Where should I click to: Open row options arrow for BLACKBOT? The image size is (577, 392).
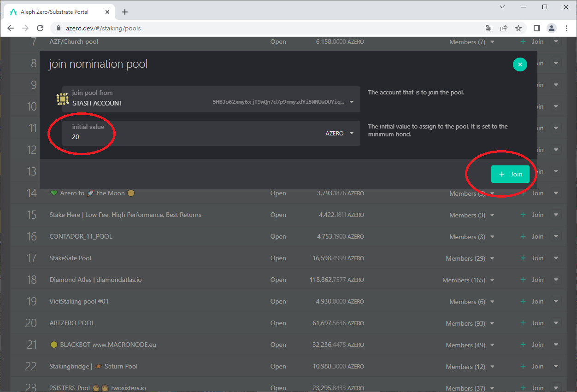(x=556, y=345)
